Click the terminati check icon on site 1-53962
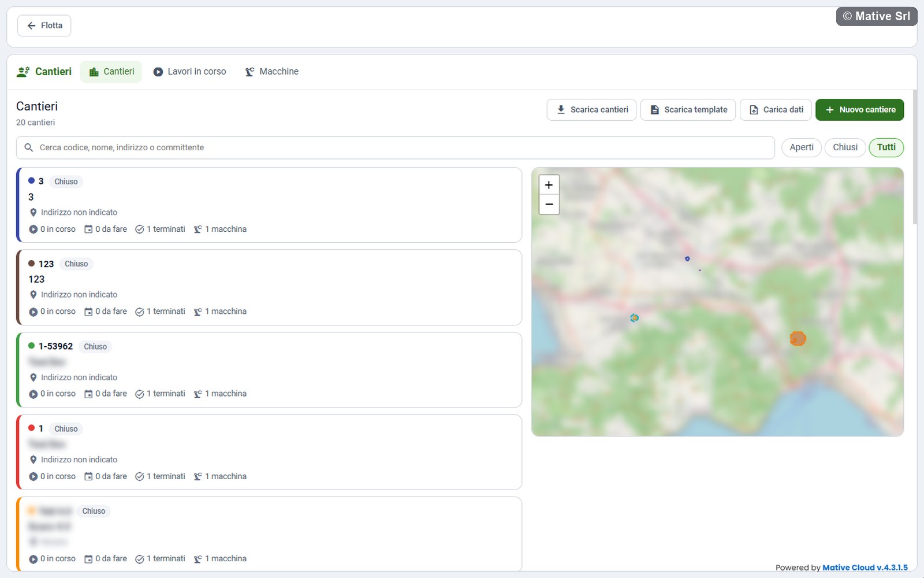The width and height of the screenshot is (924, 578). pyautogui.click(x=140, y=394)
